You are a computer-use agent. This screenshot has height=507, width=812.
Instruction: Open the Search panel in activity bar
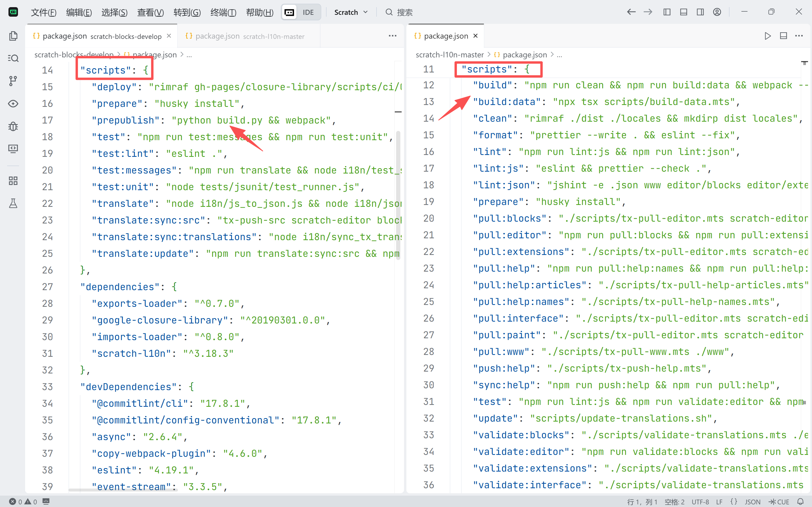point(13,58)
